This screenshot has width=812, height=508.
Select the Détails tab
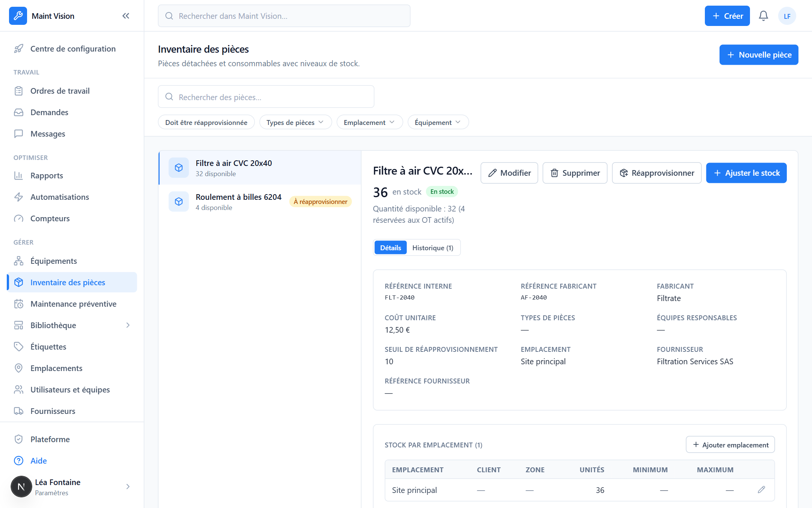tap(391, 248)
